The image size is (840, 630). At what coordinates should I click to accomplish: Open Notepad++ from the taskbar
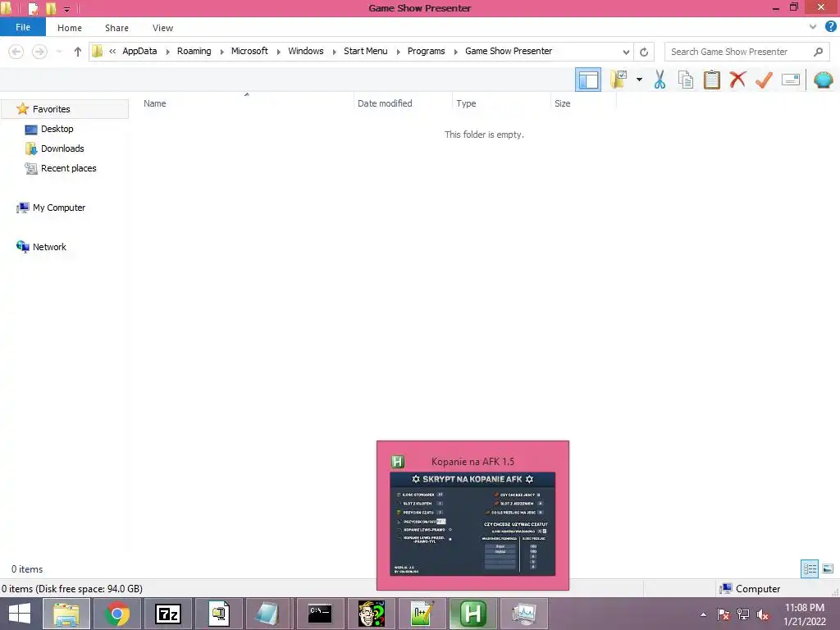[x=422, y=614]
